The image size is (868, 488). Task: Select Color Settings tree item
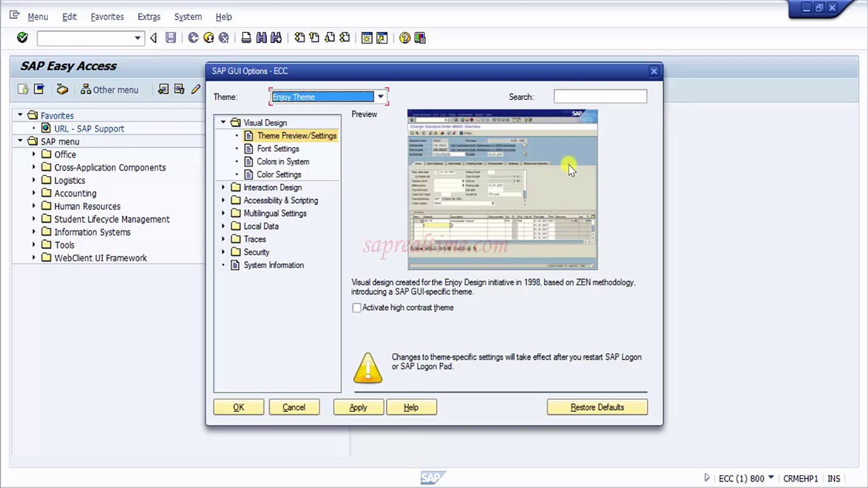(278, 174)
